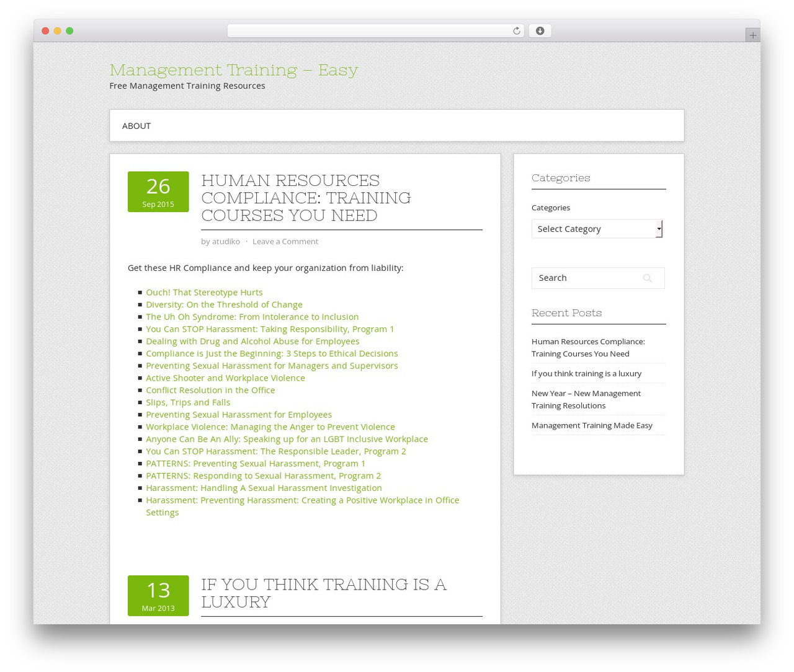
Task: Open recent post New Year – New Management Training Resolutions
Action: (x=586, y=399)
